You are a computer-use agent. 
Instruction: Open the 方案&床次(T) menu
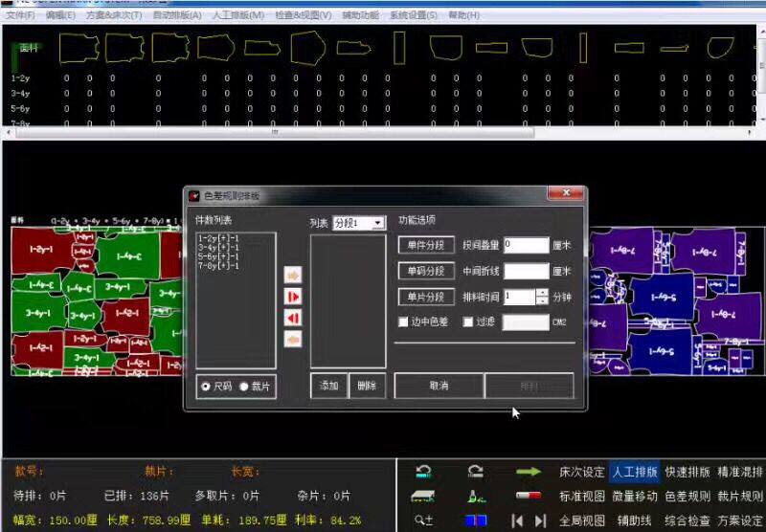(114, 15)
